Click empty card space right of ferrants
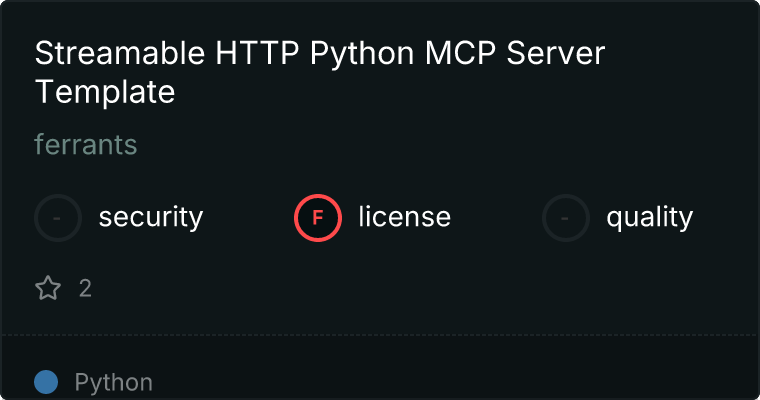Viewport: 760px width, 400px height. (x=450, y=145)
